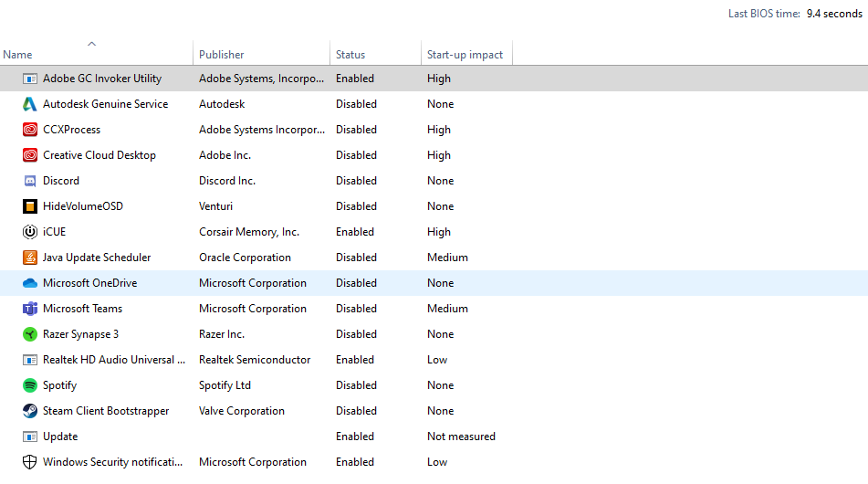Click the Realtek Semiconductor publisher cell
Image resolution: width=868 pixels, height=484 pixels.
pos(255,360)
